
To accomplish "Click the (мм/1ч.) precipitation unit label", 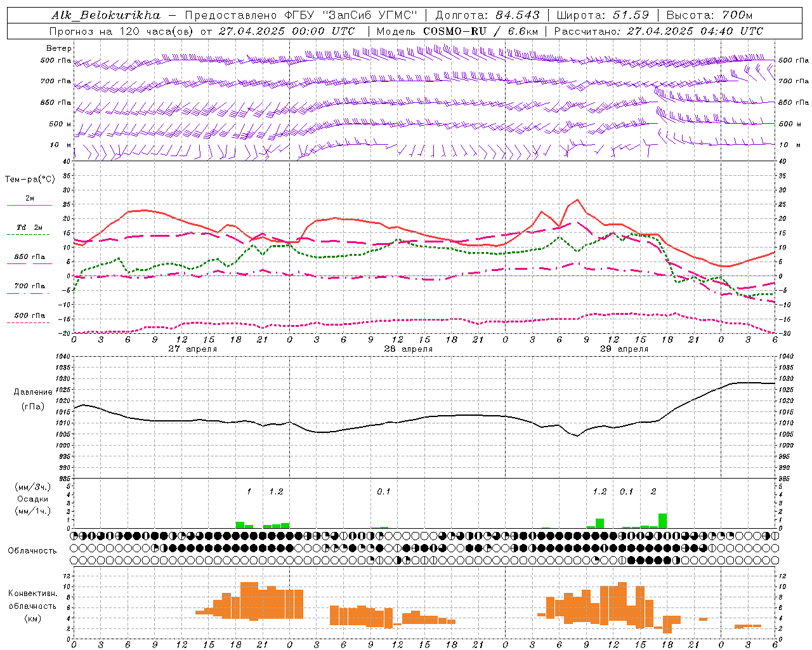I will [31, 511].
